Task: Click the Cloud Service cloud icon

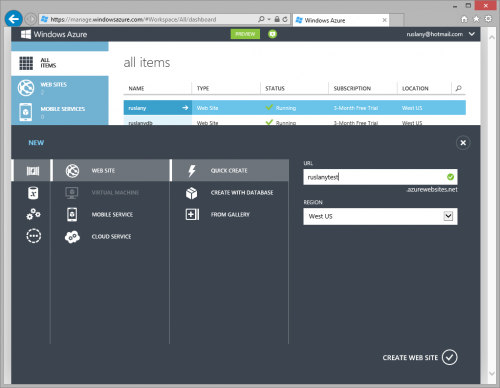Action: [x=72, y=237]
